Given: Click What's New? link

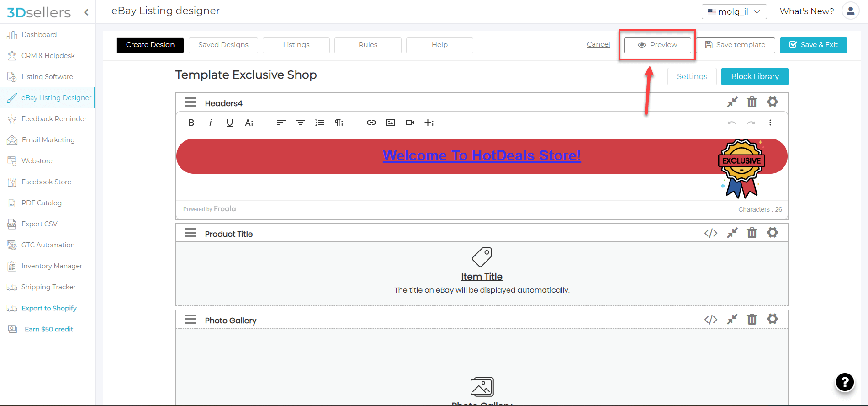Looking at the screenshot, I should 807,11.
